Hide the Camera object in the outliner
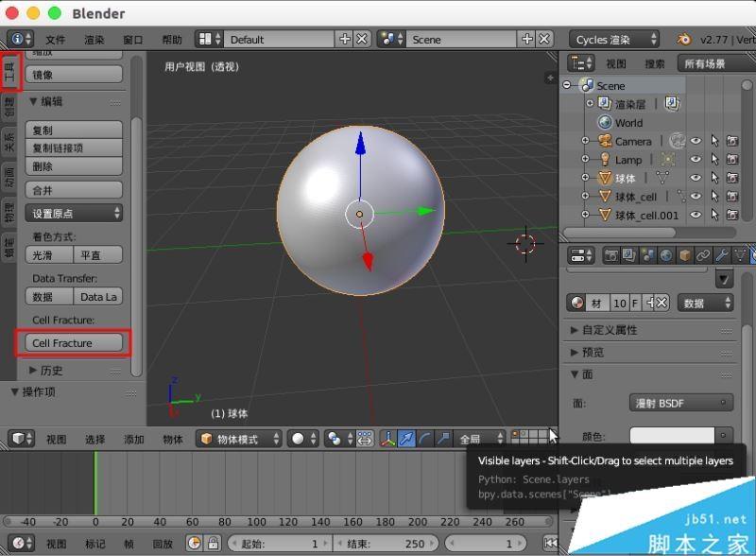Screen dimensions: 756x556 (696, 141)
